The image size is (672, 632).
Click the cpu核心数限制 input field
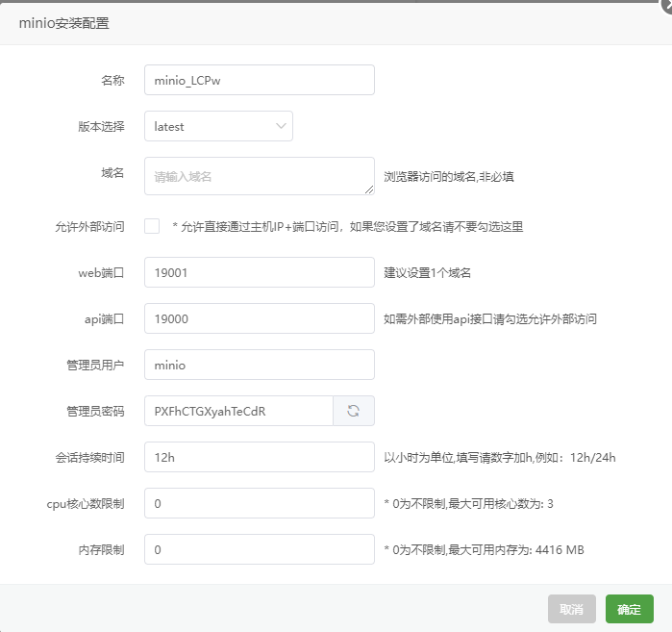coord(260,503)
